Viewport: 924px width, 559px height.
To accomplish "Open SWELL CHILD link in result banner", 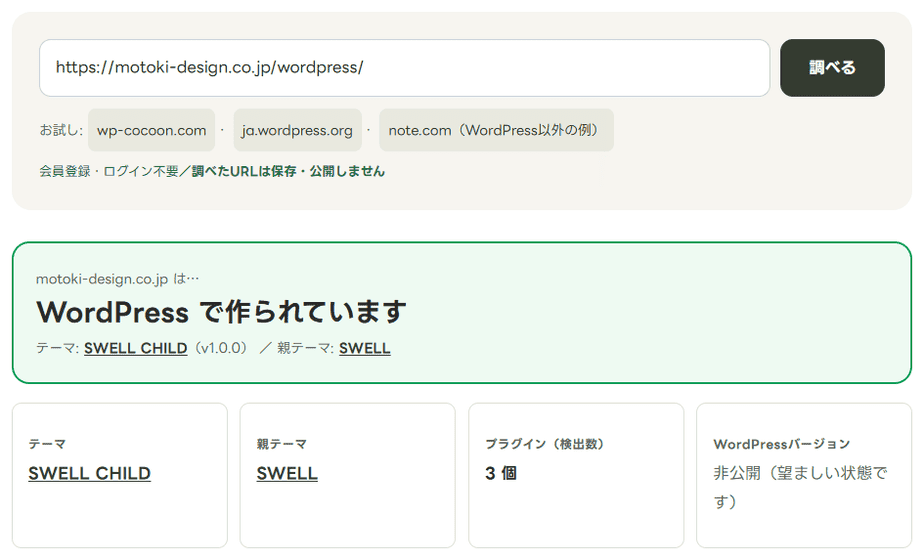I will click(136, 348).
